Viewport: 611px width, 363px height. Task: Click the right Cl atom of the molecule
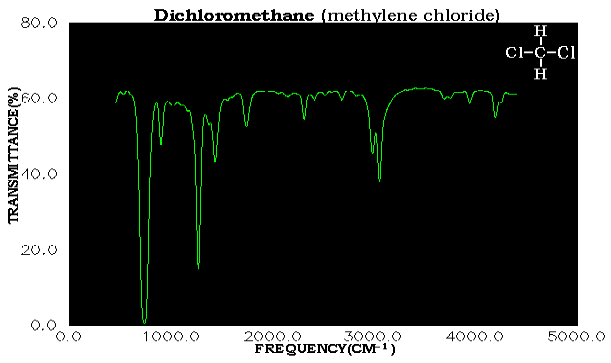pos(566,52)
